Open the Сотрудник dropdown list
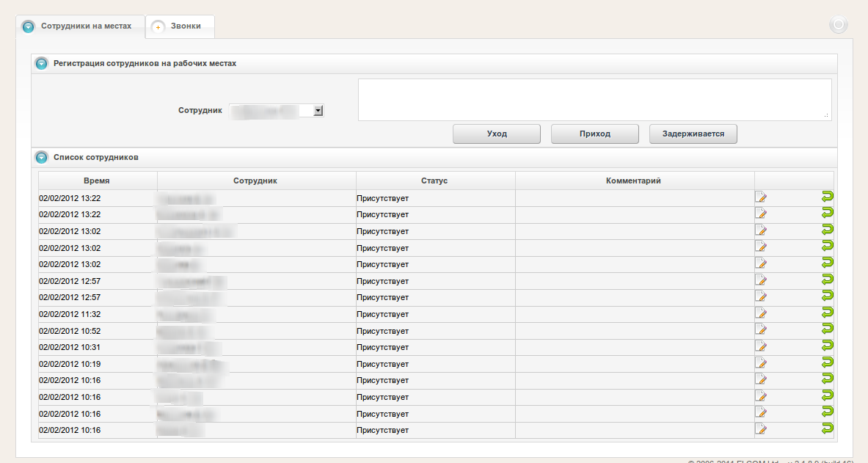This screenshot has width=868, height=463. coord(318,111)
